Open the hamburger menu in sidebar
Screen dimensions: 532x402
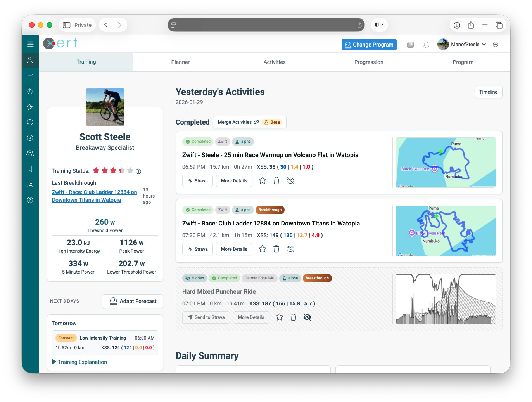[x=30, y=44]
